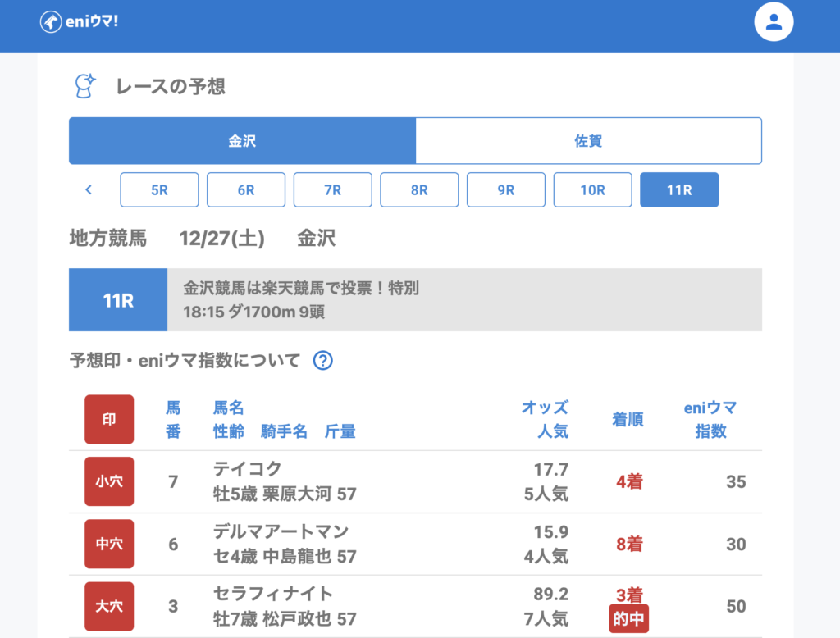The height and width of the screenshot is (638, 840).
Task: Click the red 印 header badge
Action: tap(109, 419)
